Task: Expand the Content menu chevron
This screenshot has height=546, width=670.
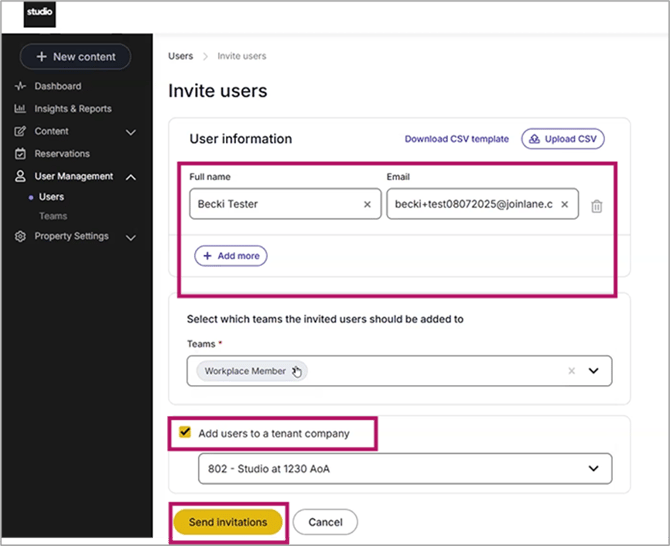Action: [x=131, y=132]
